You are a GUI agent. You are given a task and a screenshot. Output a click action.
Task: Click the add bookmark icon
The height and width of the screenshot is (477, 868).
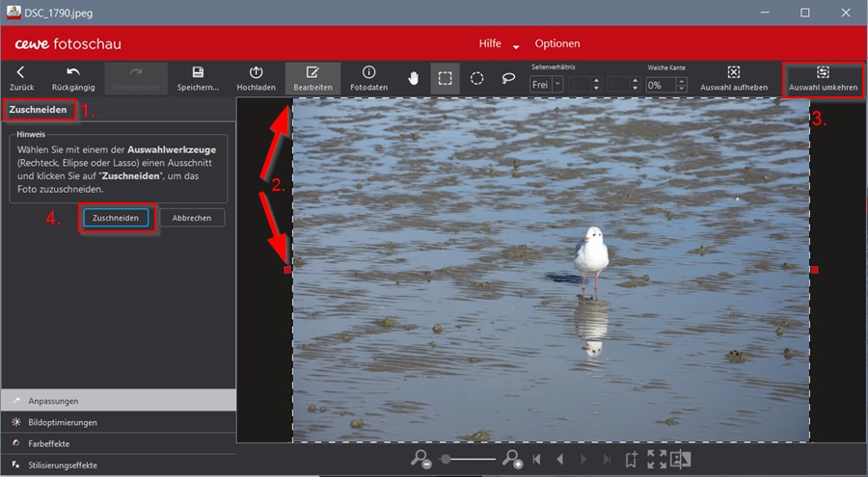pos(632,460)
